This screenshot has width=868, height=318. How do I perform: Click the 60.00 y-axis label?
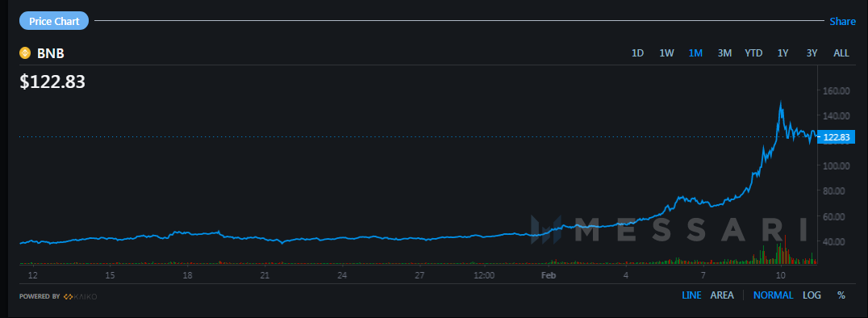tap(834, 216)
